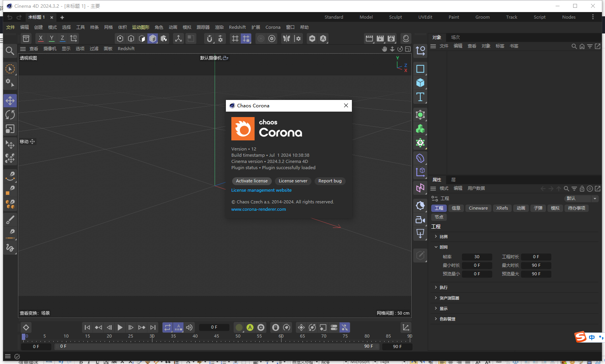This screenshot has height=364, width=605.
Task: Click License server button
Action: [x=293, y=181]
